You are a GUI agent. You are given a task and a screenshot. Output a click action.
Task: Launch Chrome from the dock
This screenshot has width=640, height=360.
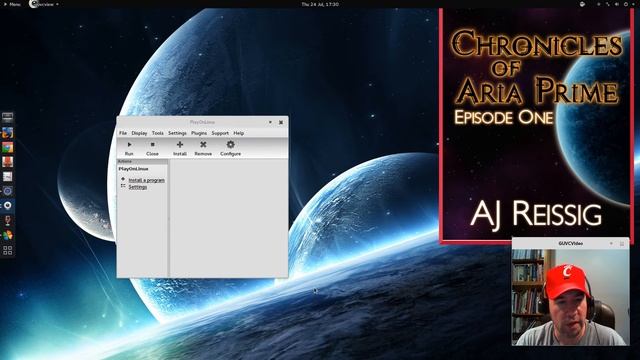pyautogui.click(x=7, y=147)
